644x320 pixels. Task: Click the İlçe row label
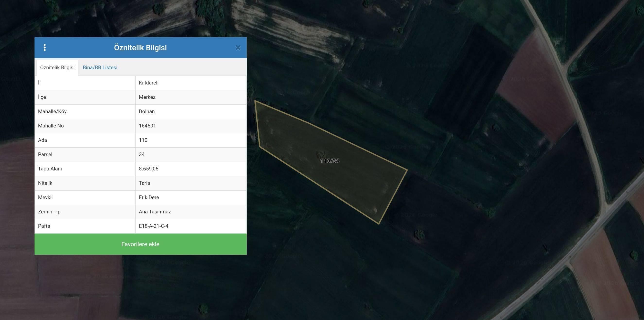click(x=42, y=97)
